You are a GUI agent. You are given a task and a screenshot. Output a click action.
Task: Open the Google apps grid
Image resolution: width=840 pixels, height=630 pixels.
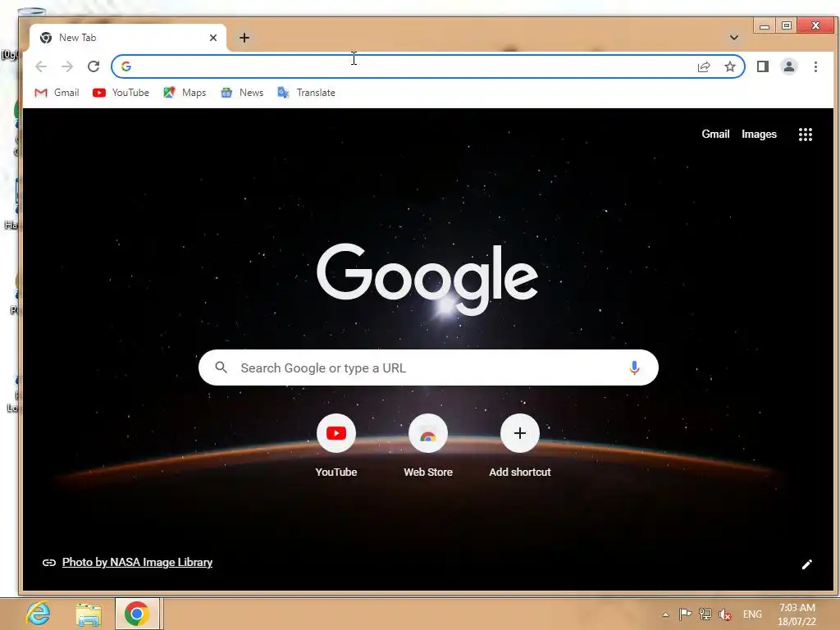806,135
